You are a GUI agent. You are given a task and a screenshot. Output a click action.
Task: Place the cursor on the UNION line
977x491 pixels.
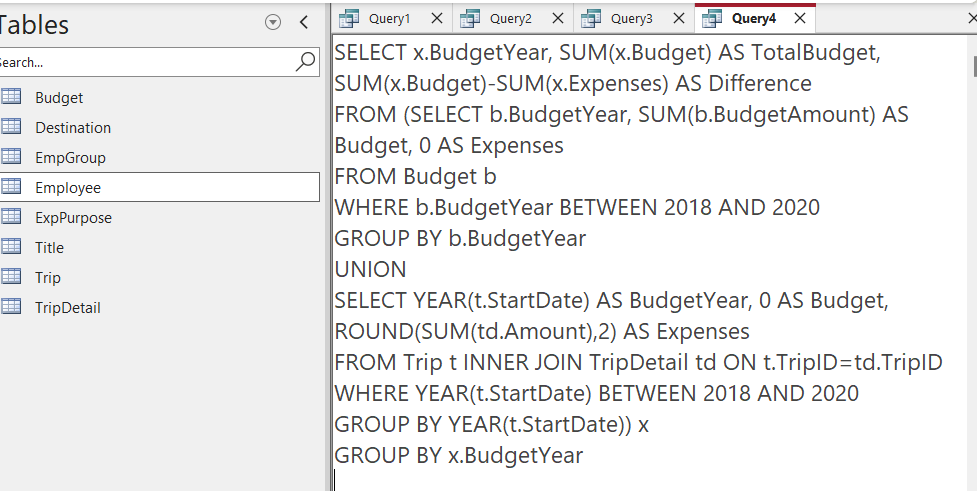click(370, 269)
